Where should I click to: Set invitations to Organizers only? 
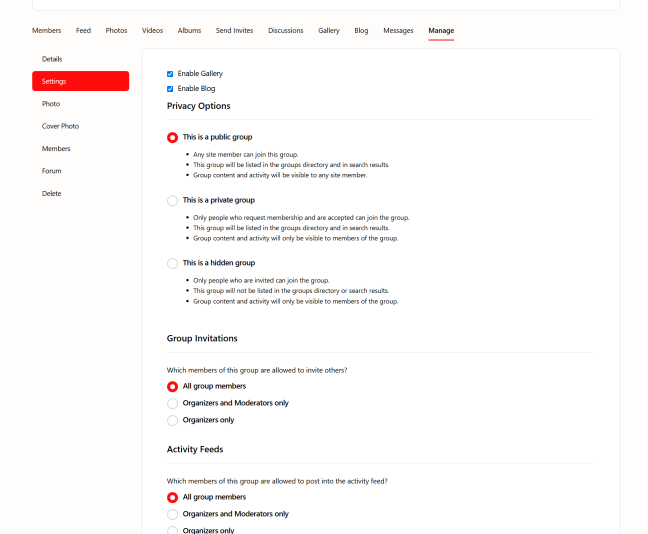173,420
